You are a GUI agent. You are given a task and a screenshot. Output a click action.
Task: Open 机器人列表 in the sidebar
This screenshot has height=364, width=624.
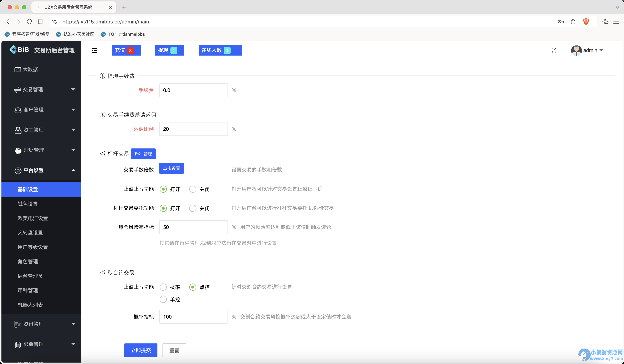coord(41,305)
